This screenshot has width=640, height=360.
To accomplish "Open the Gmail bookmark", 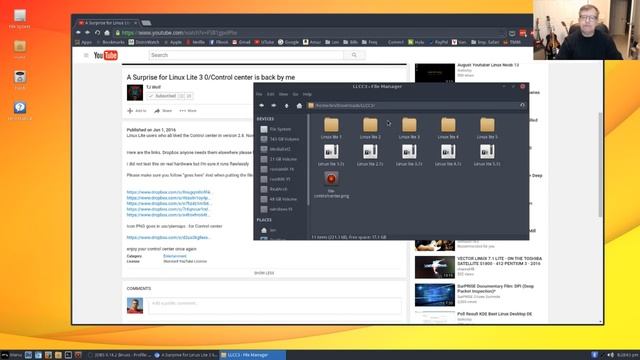I will click(x=241, y=42).
